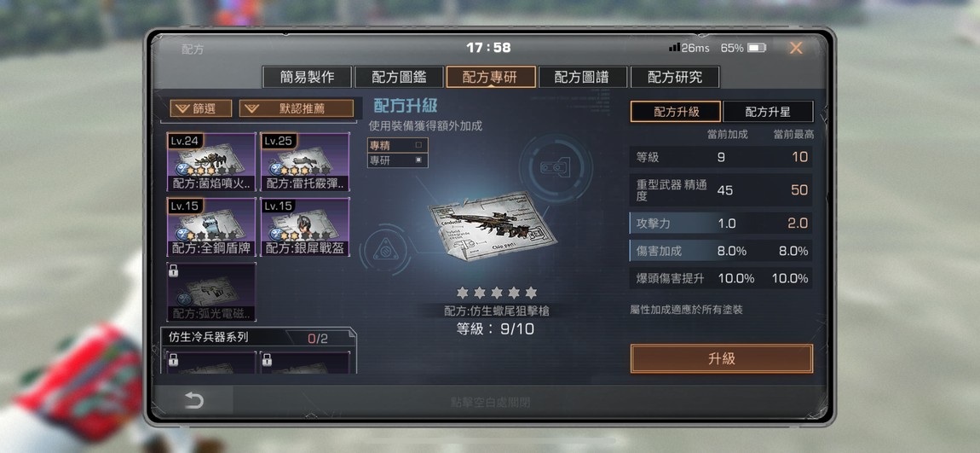Image resolution: width=980 pixels, height=453 pixels.
Task: Expand the 仿生冷兵器系列 section header
Action: pos(259,338)
